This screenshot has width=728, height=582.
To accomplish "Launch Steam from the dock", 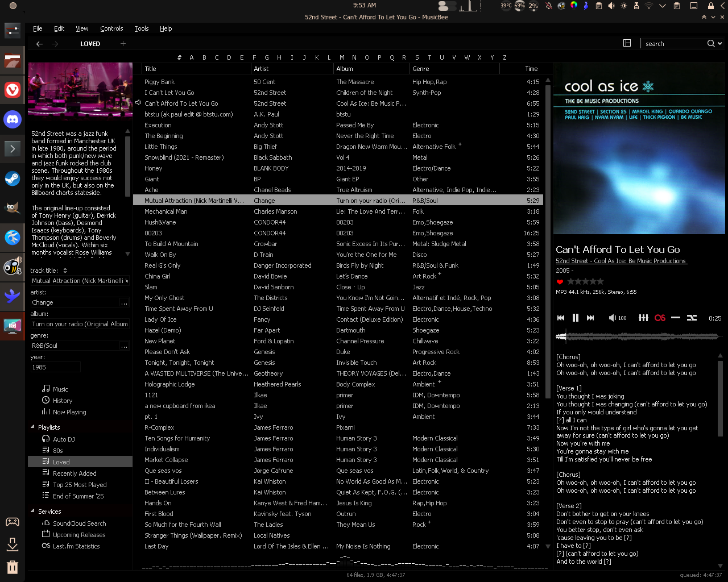I will [13, 178].
